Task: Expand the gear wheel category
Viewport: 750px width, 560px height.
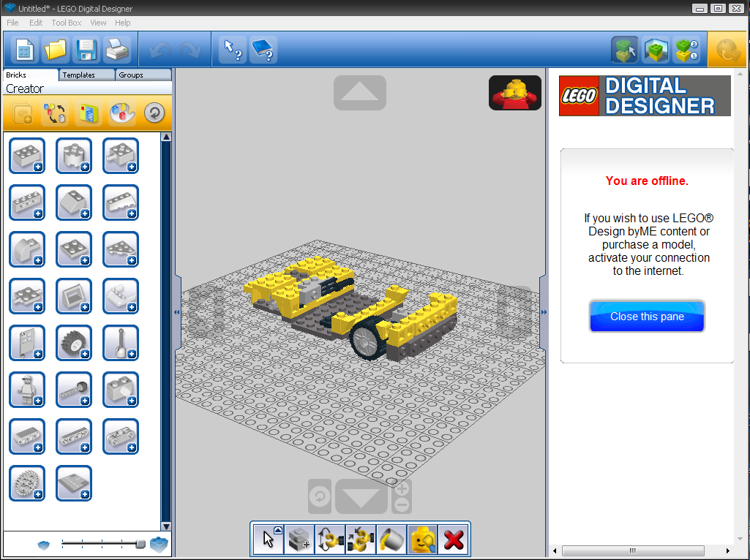Action: pos(27,483)
